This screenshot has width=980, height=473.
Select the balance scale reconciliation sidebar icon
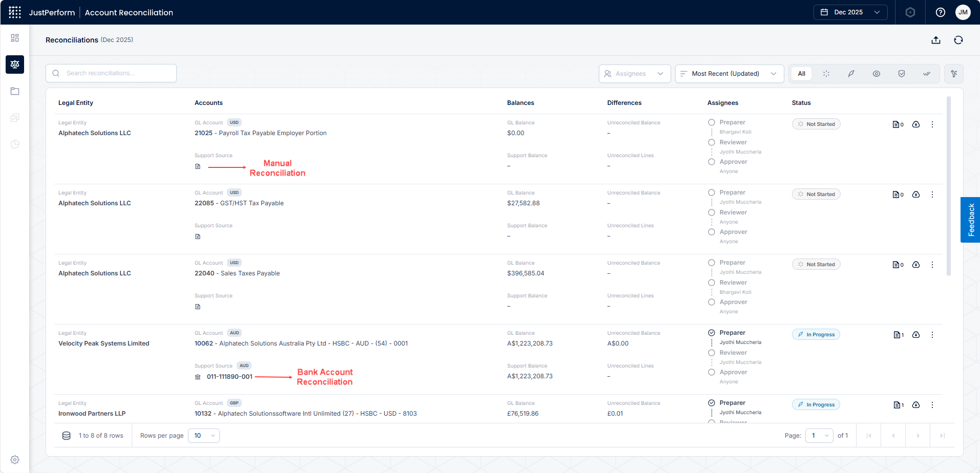15,64
